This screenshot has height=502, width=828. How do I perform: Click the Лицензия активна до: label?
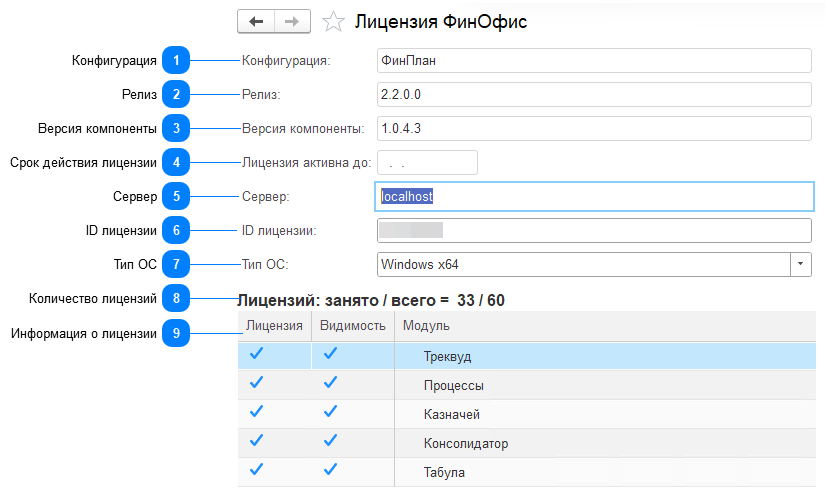(x=306, y=162)
